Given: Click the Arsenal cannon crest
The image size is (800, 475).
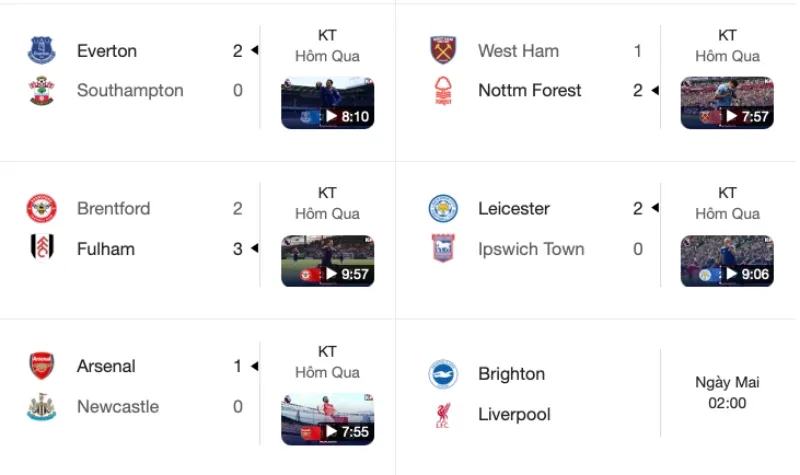Looking at the screenshot, I should [x=41, y=366].
